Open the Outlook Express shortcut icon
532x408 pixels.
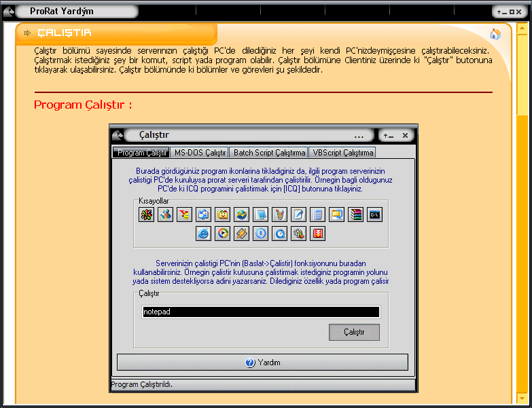pos(203,215)
